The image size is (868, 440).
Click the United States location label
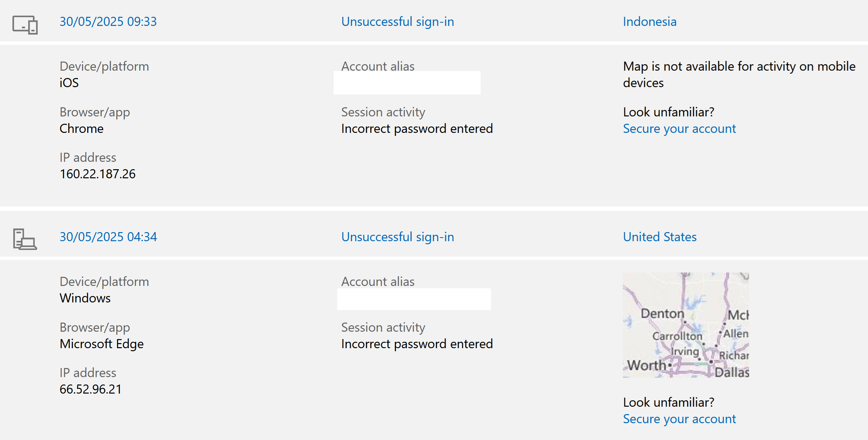point(659,237)
